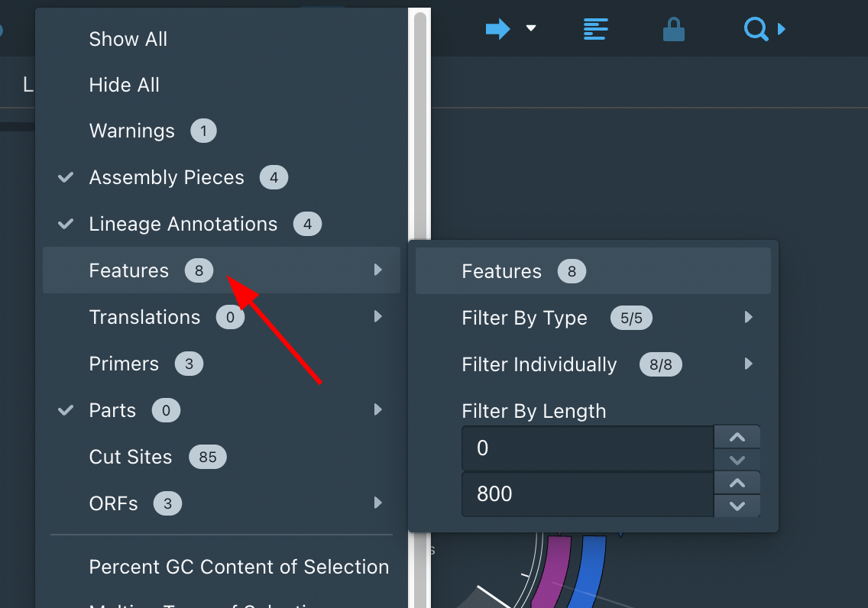The height and width of the screenshot is (608, 868).
Task: Expand the Filter By Type submenu
Action: (748, 318)
